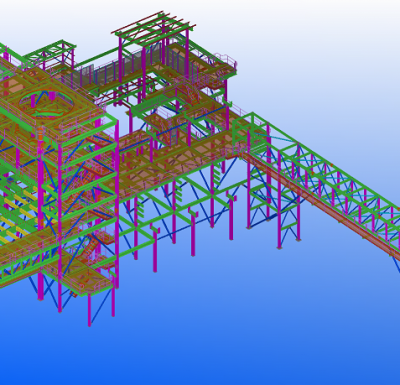Select the circular opening in the upper deck
Screen dimensions: 400x385
pos(46,104)
